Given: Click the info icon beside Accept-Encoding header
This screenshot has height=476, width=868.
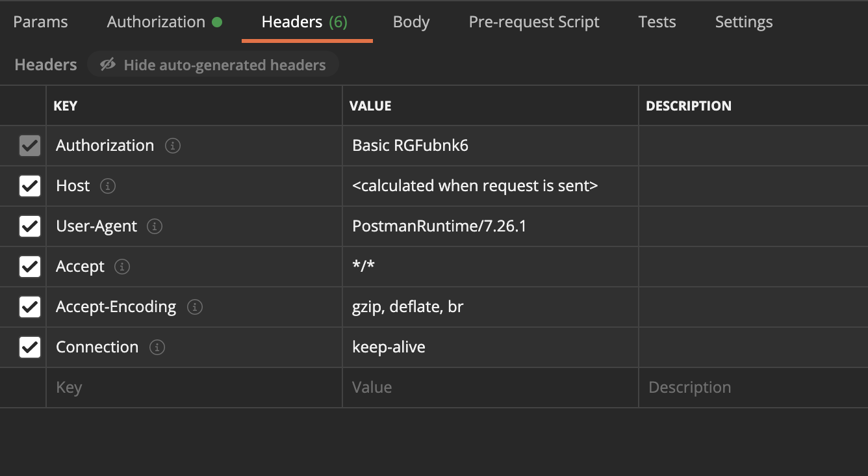Looking at the screenshot, I should [x=194, y=307].
